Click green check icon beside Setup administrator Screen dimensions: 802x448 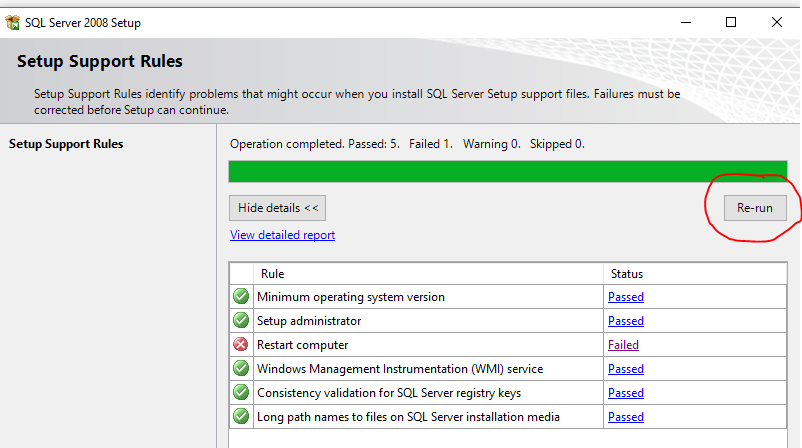click(x=241, y=320)
